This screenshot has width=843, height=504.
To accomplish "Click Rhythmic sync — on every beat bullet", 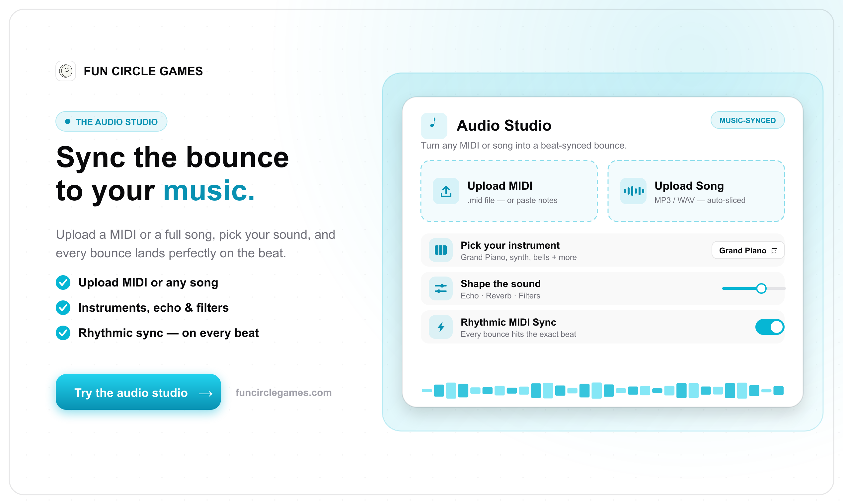I will 168,333.
